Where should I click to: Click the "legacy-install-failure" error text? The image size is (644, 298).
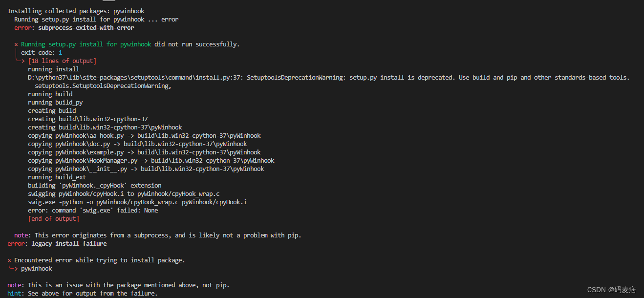click(69, 243)
